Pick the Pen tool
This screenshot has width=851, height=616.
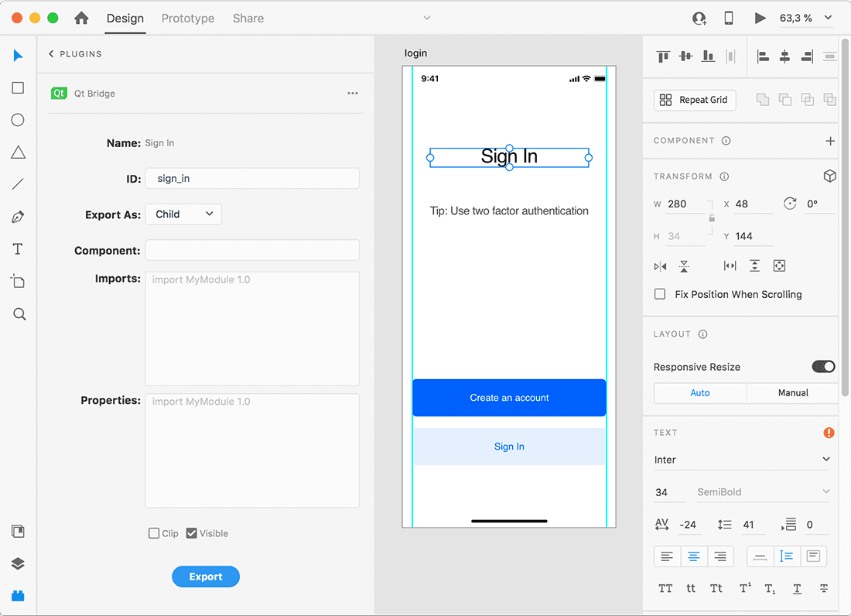[17, 216]
